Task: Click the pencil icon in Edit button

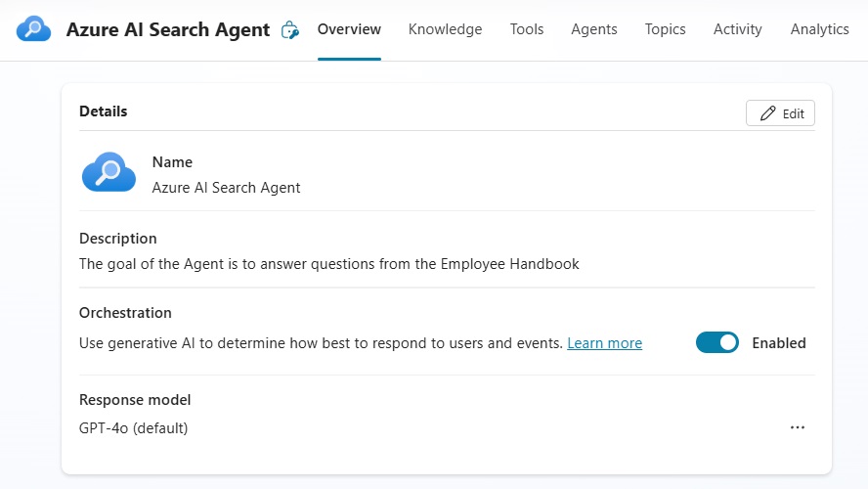Action: [767, 113]
